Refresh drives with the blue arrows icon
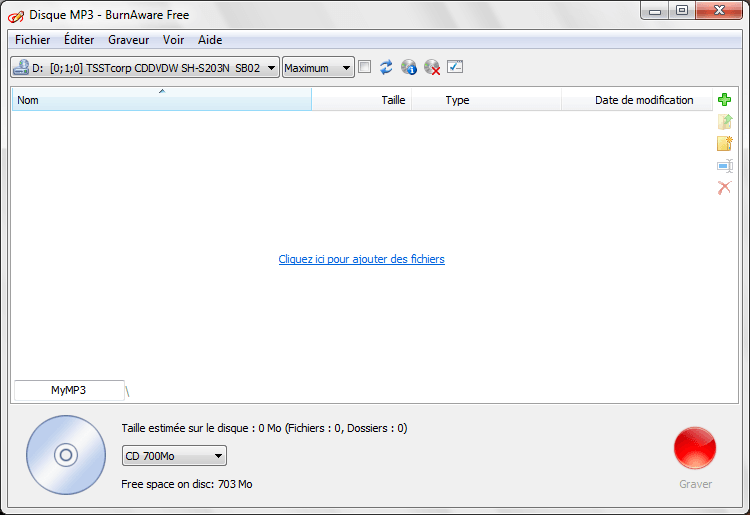This screenshot has width=750, height=515. 386,67
